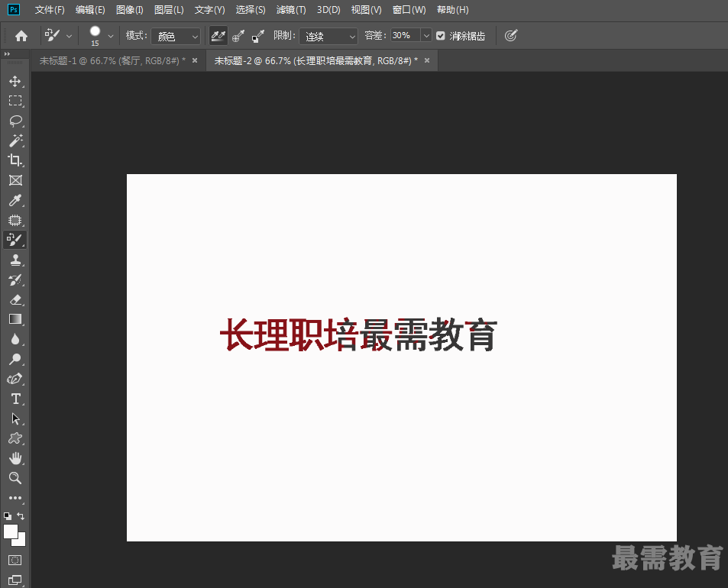Open the 帮助(H) menu
This screenshot has height=588, width=728.
(x=453, y=10)
